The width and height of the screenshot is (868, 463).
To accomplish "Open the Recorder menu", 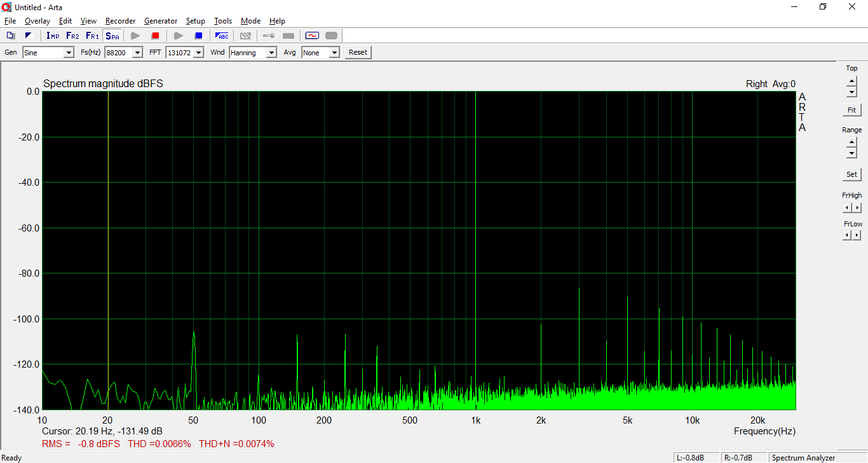I will point(120,21).
